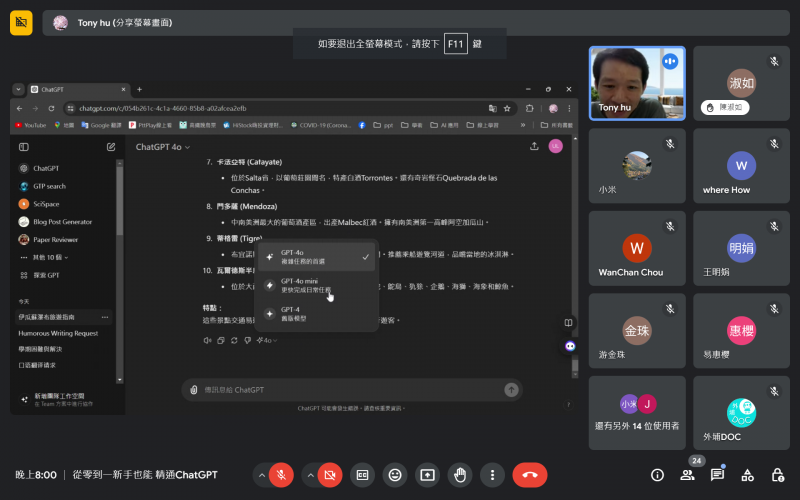
Task: Start new chat with pencil icon
Action: click(x=111, y=147)
